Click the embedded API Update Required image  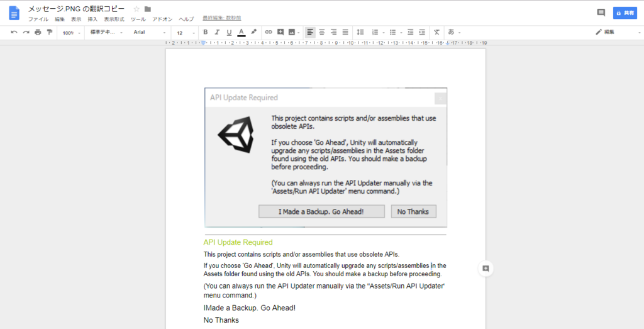326,157
